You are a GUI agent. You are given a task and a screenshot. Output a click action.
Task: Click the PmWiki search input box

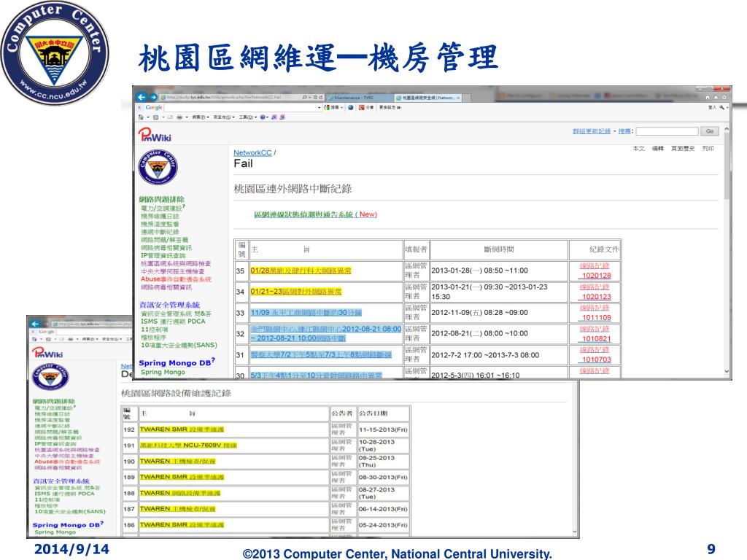(667, 131)
